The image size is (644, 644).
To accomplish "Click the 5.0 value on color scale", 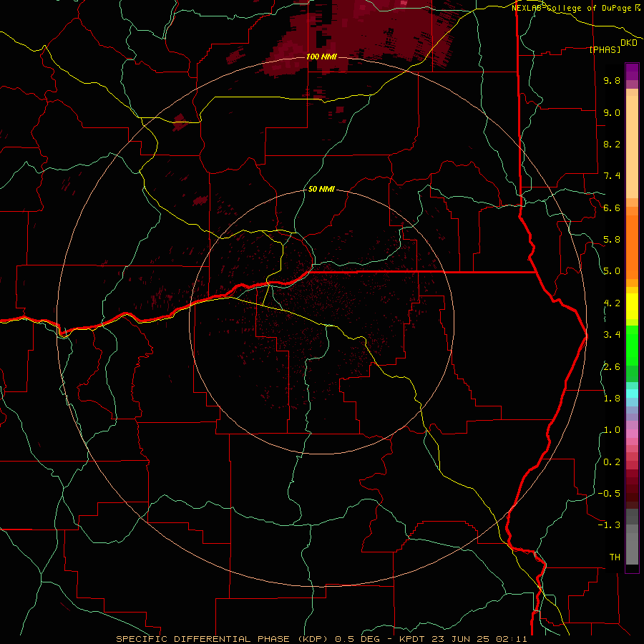I will tap(612, 271).
